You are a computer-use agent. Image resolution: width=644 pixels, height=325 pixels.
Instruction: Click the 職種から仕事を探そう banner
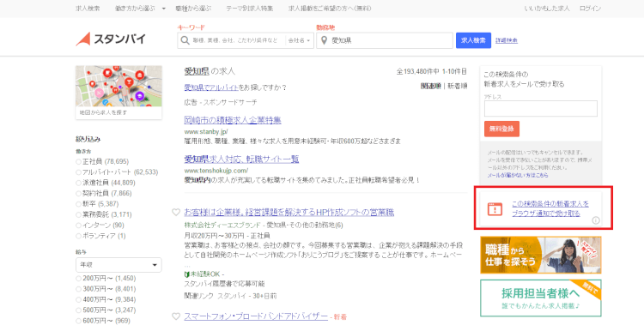click(x=540, y=255)
